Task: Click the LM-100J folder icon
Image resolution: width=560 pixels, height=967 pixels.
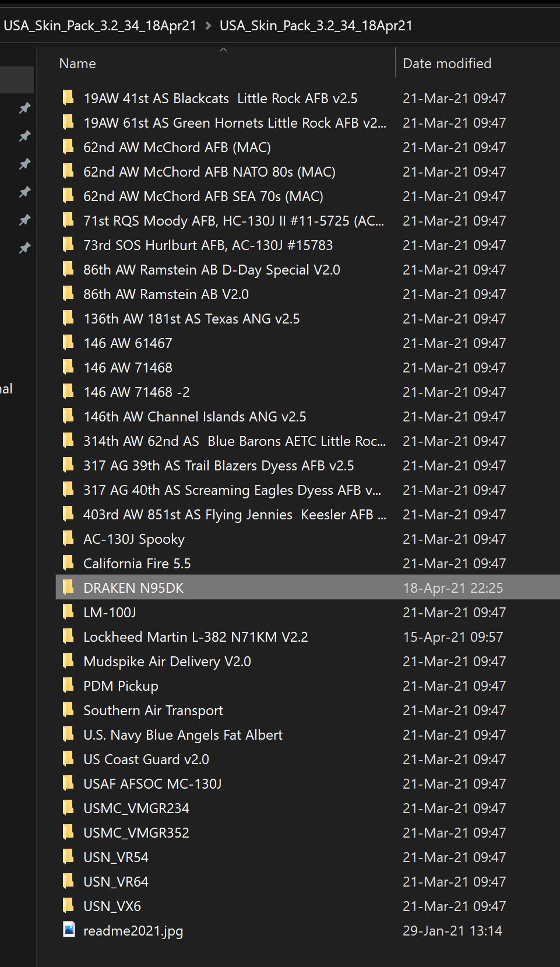Action: click(x=68, y=612)
